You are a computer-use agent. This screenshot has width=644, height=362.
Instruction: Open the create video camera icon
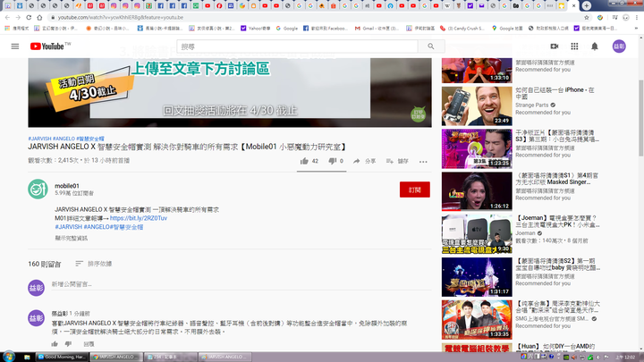[554, 46]
